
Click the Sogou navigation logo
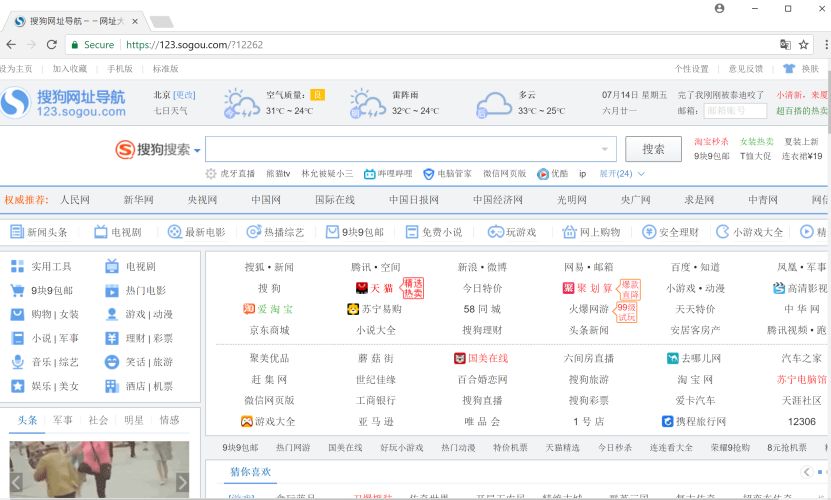(64, 103)
